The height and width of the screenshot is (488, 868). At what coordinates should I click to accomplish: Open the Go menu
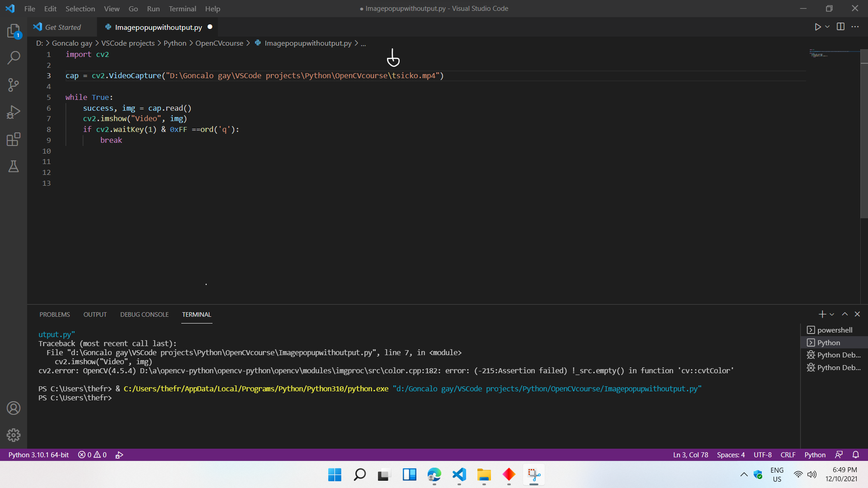tap(133, 9)
